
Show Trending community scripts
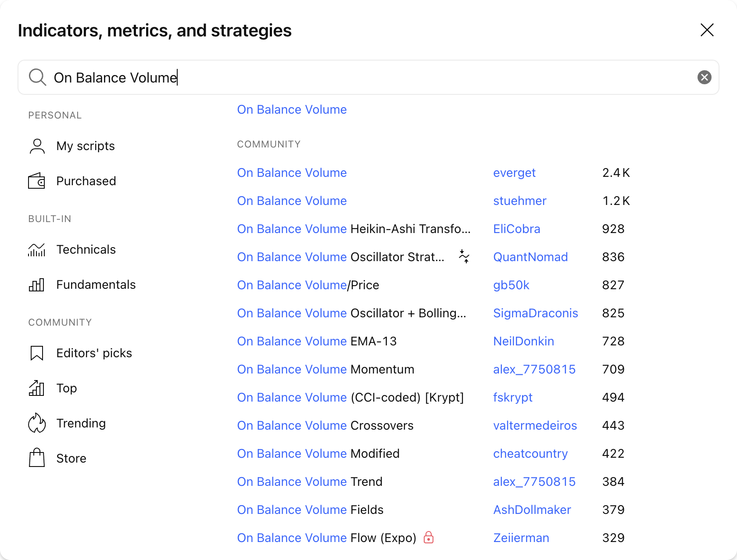coord(81,423)
